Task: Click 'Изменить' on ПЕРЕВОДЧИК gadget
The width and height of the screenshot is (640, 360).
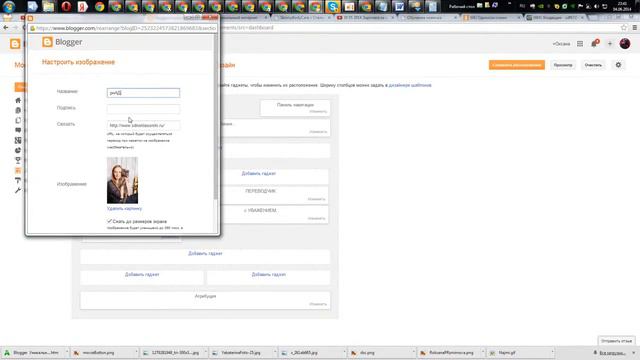Action: (x=317, y=199)
